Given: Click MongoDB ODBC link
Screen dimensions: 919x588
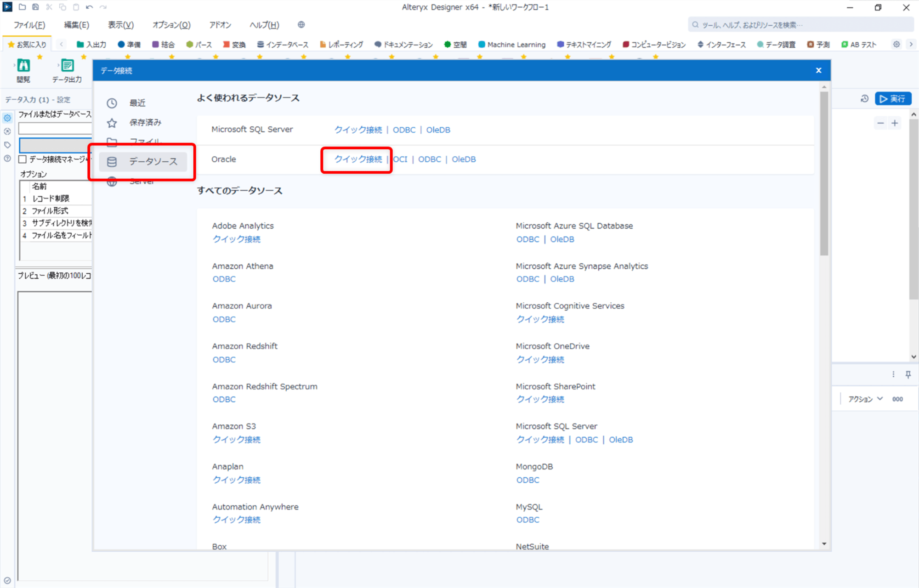Looking at the screenshot, I should click(528, 480).
